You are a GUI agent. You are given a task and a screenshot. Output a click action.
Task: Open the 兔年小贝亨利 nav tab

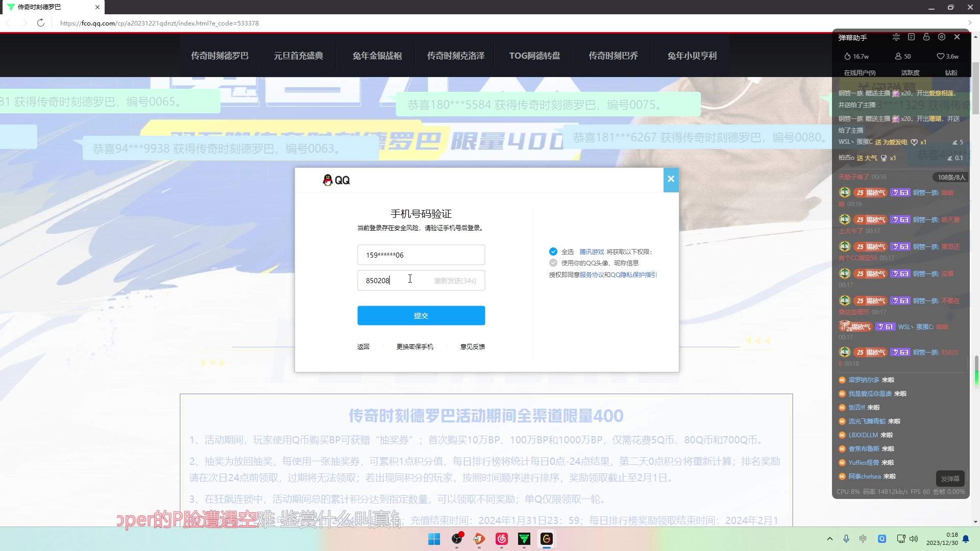coord(692,56)
